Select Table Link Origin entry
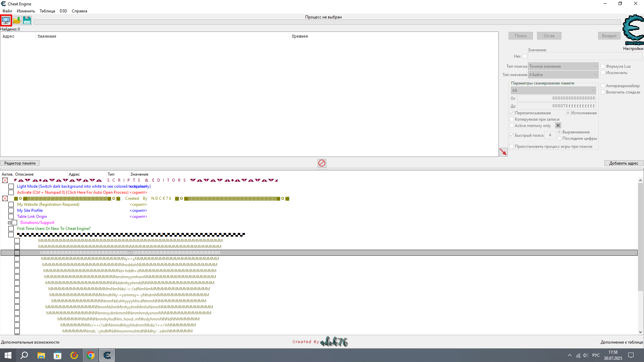644x362 pixels. click(x=32, y=217)
